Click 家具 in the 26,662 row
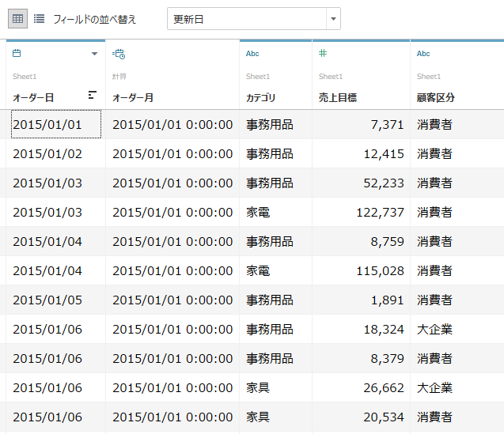Screen dimensions: 504x434 point(258,387)
